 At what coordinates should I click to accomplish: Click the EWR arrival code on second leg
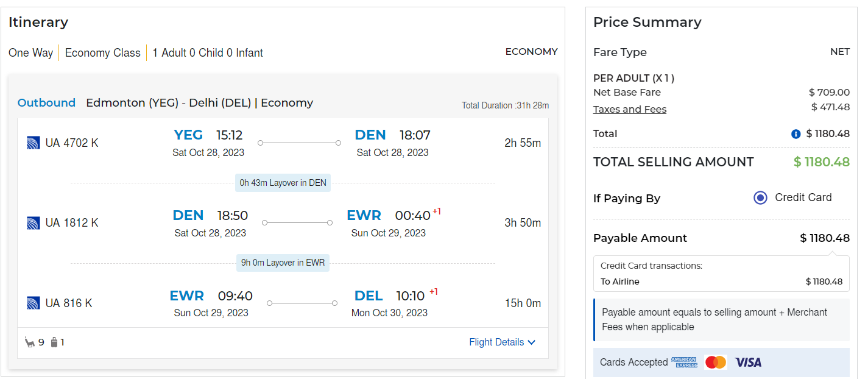tap(364, 216)
